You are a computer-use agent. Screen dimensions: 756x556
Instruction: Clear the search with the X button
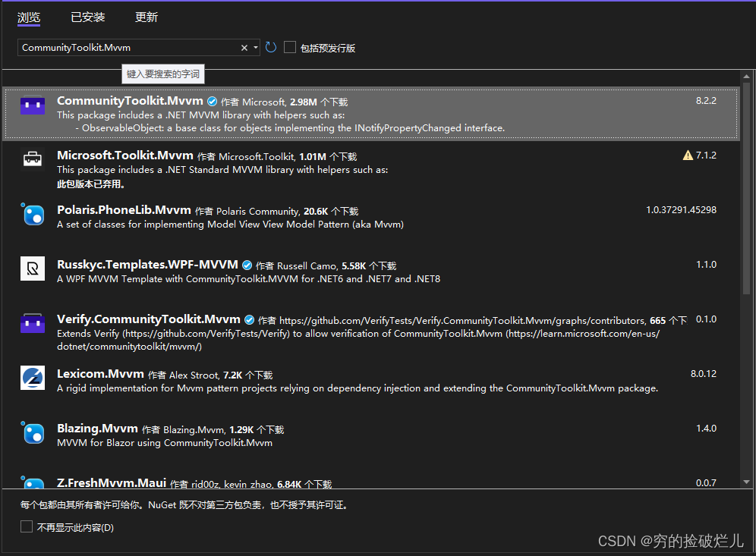pyautogui.click(x=244, y=47)
